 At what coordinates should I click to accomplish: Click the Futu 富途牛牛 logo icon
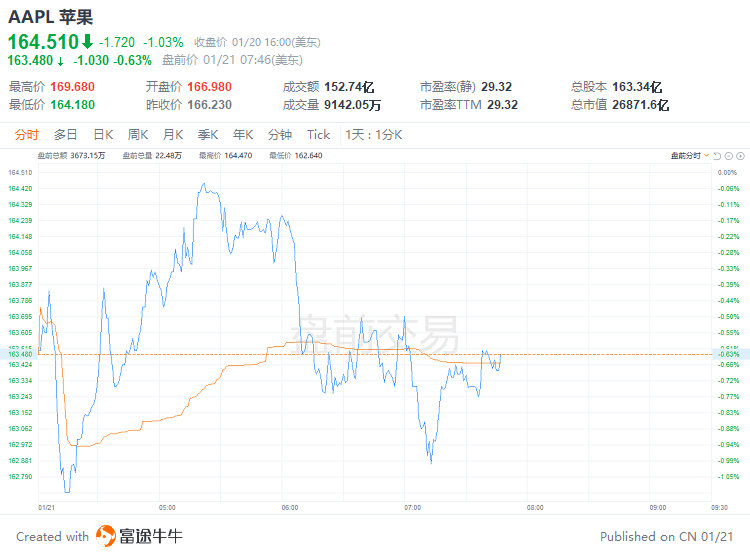click(x=106, y=535)
